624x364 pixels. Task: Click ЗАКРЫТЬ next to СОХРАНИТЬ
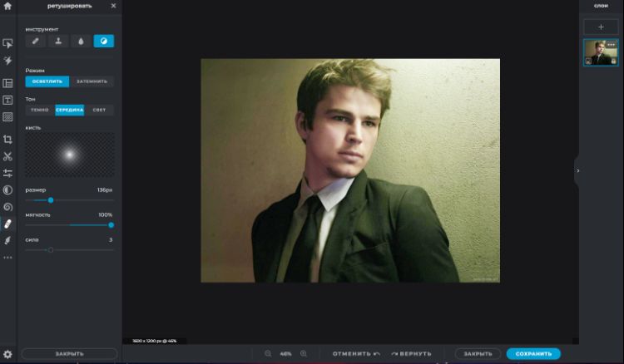(x=478, y=354)
